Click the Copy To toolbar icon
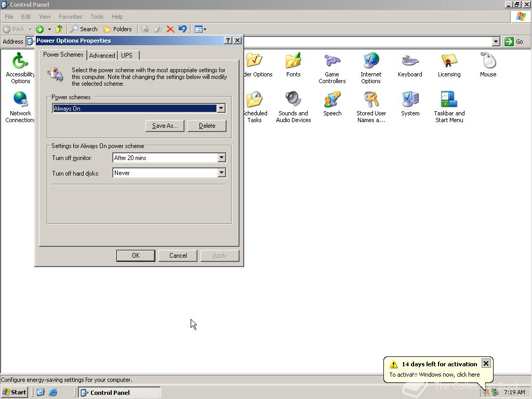Screen dimensions: 532x399 pyautogui.click(x=158, y=29)
